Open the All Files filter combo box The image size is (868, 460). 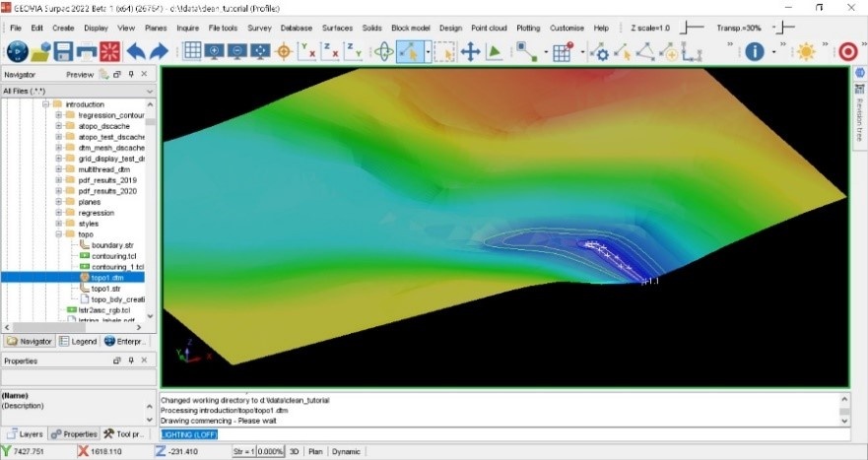[x=78, y=91]
